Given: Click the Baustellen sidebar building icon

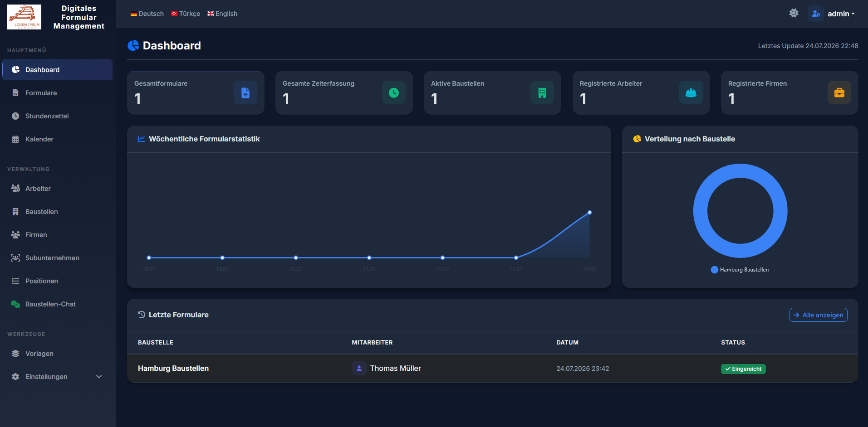Looking at the screenshot, I should [x=15, y=211].
